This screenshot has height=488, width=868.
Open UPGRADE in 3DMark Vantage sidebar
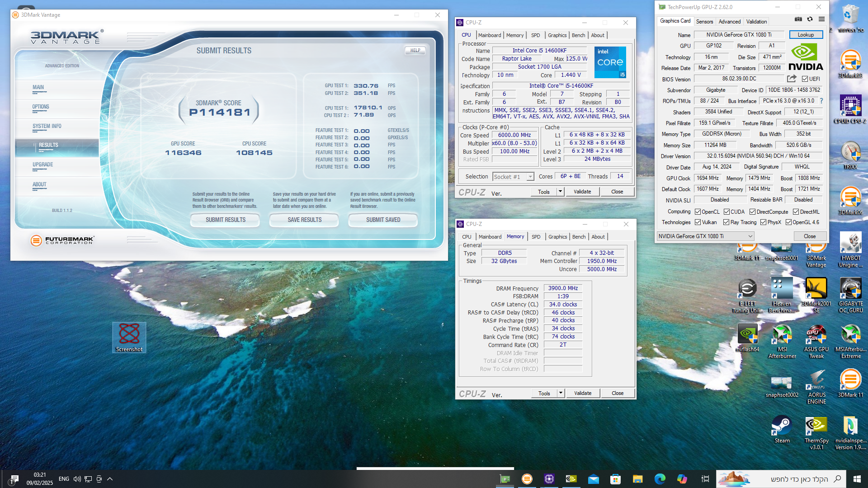point(42,164)
